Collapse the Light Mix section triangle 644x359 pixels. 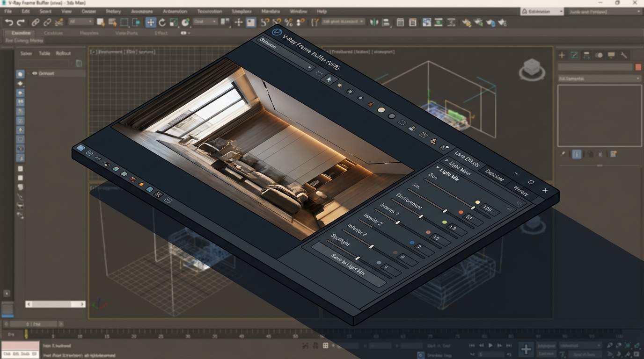tap(438, 167)
